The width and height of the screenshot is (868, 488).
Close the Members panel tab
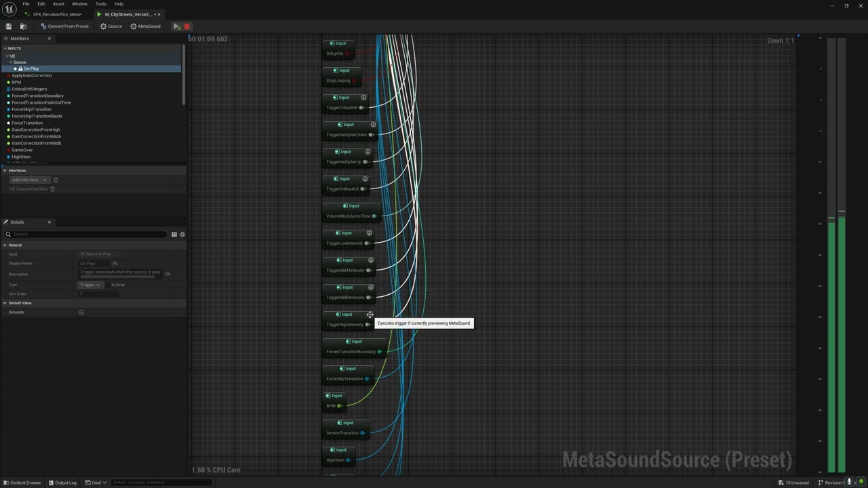click(49, 39)
